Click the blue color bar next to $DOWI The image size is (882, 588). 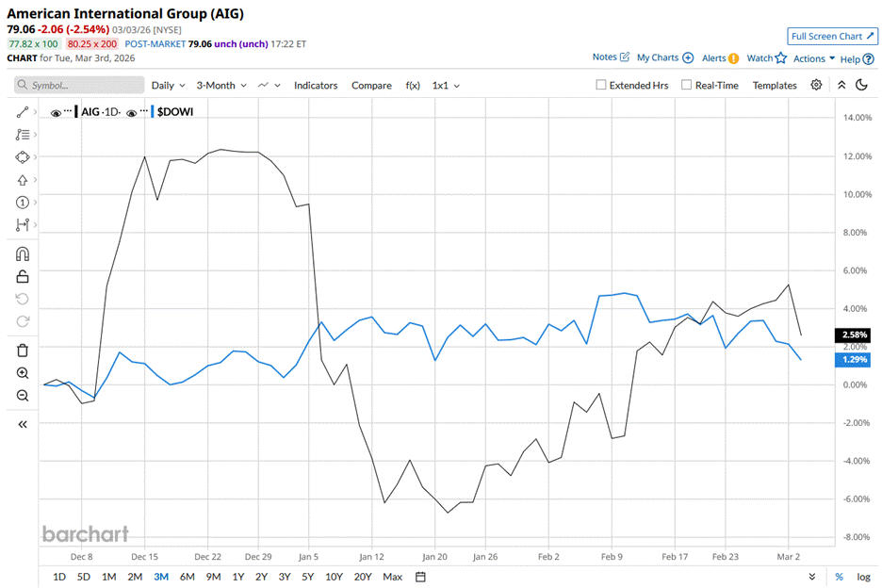point(154,111)
